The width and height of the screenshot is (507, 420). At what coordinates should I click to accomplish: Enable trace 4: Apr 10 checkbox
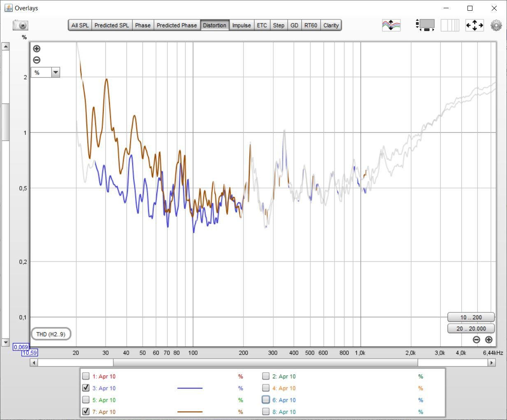(266, 388)
